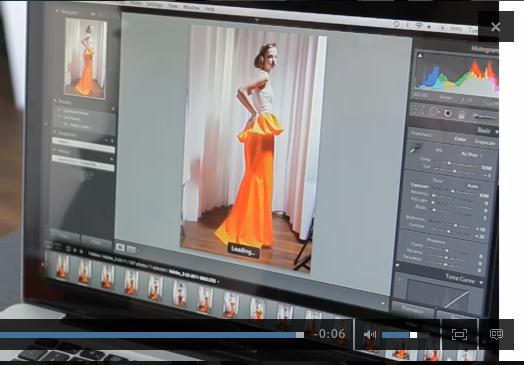This screenshot has width=524, height=365.
Task: Open the Window menu in Lightroom
Action: click(191, 7)
